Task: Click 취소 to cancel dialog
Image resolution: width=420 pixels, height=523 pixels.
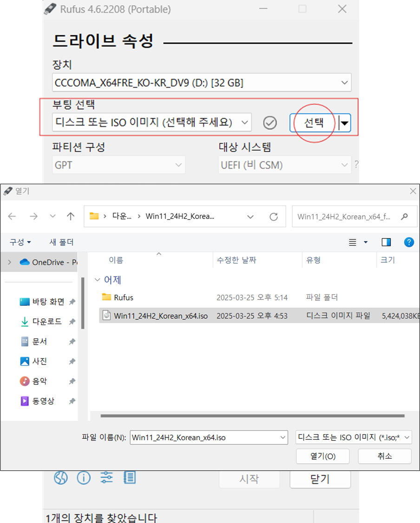Action: click(x=385, y=456)
